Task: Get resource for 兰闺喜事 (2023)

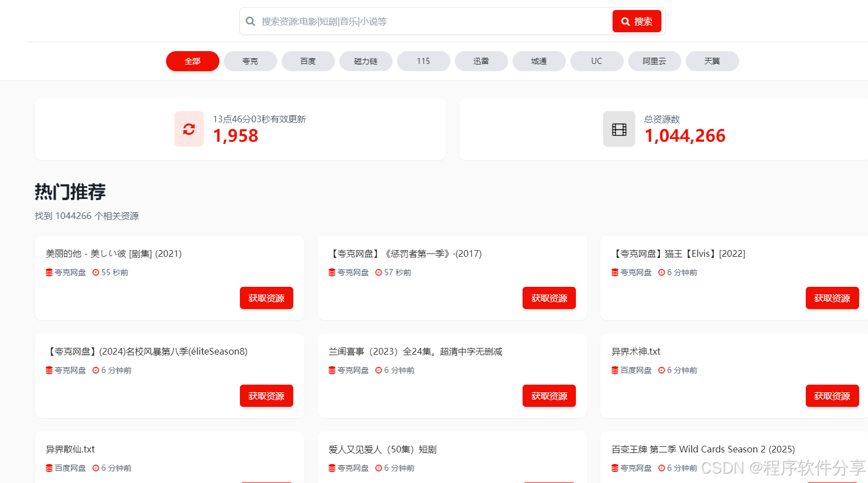Action: click(x=549, y=396)
